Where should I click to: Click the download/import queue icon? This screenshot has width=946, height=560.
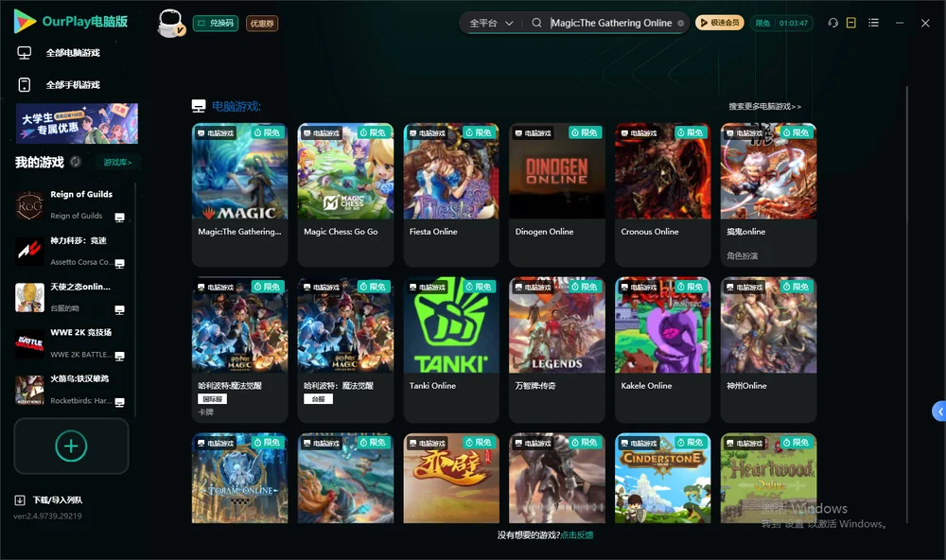point(20,499)
